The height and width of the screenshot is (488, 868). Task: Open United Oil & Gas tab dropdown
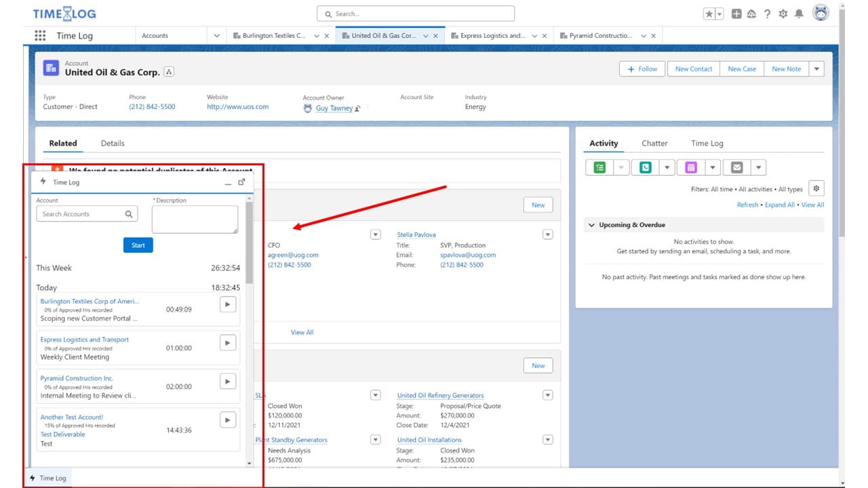pyautogui.click(x=425, y=36)
